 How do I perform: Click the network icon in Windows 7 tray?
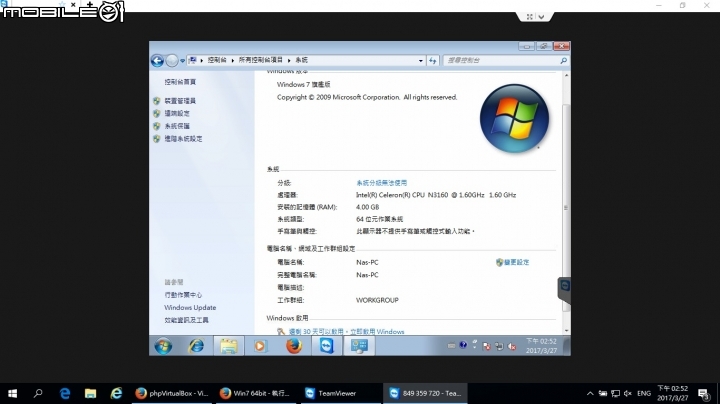pyautogui.click(x=499, y=346)
